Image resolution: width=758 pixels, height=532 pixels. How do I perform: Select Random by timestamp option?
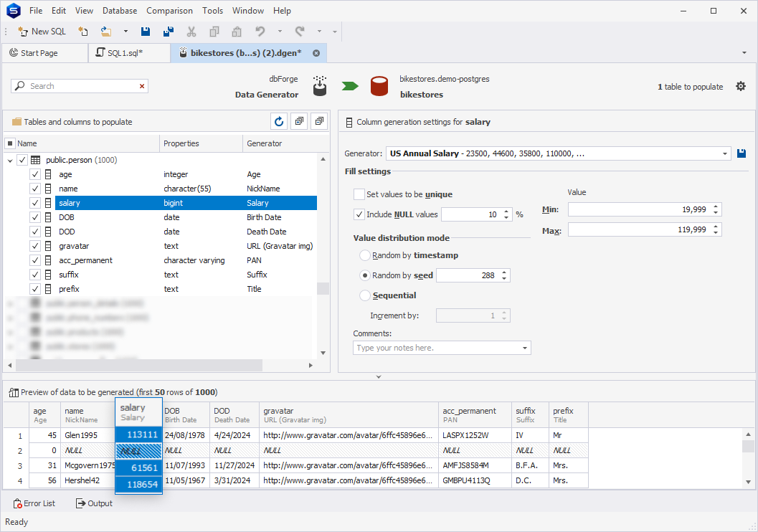click(365, 255)
